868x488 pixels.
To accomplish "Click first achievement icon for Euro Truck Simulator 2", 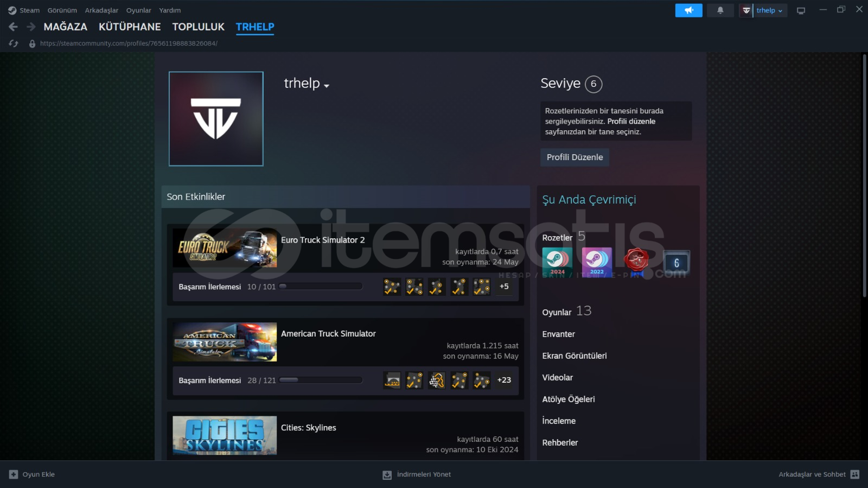I will click(x=392, y=287).
